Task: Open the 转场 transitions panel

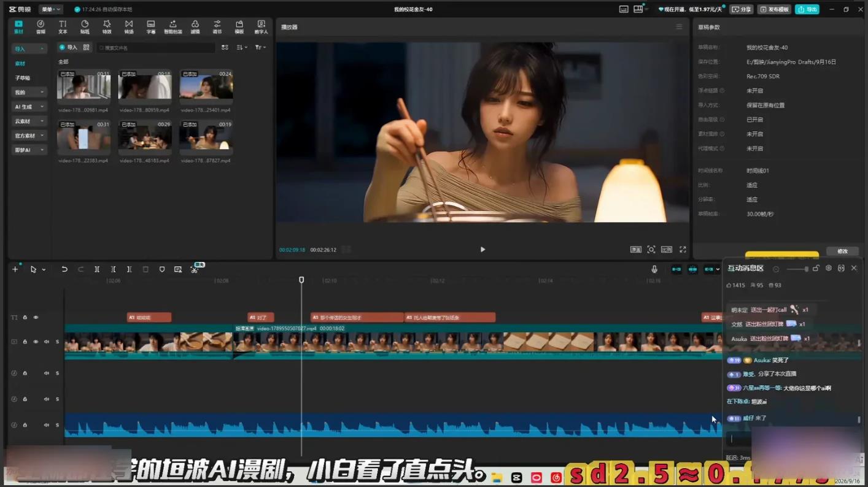Action: coord(129,27)
